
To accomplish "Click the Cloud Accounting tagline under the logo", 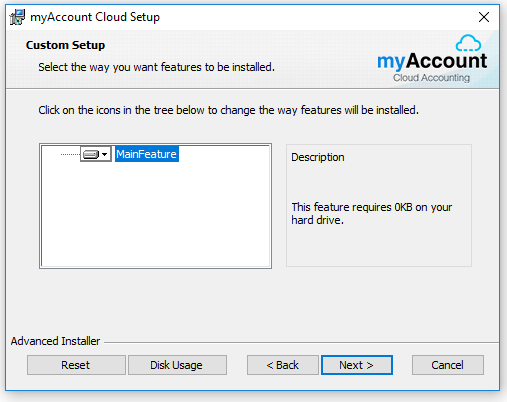I will [431, 78].
